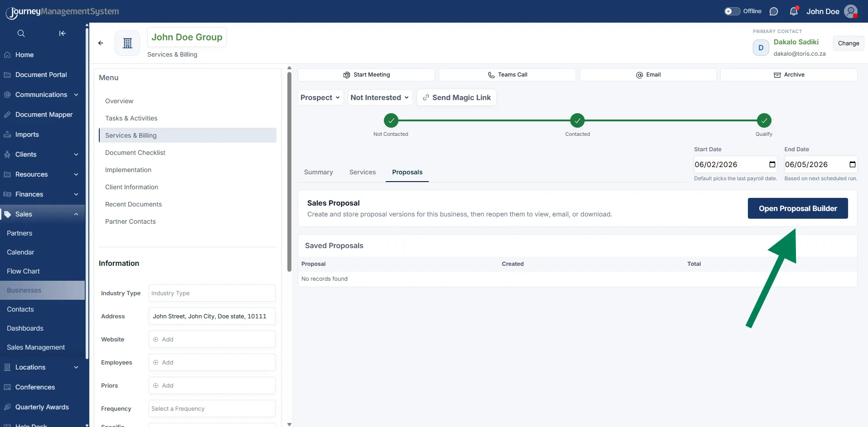The image size is (868, 427).
Task: Open the sidebar search icon
Action: coord(21,33)
